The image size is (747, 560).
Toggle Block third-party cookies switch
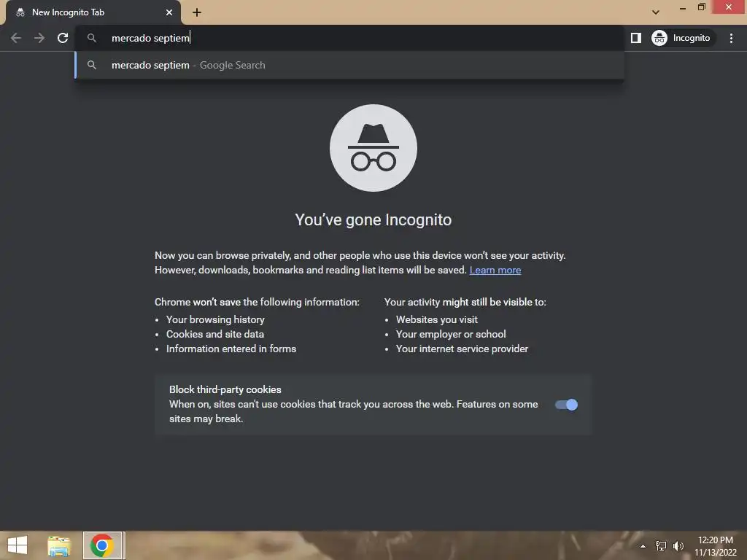point(566,405)
